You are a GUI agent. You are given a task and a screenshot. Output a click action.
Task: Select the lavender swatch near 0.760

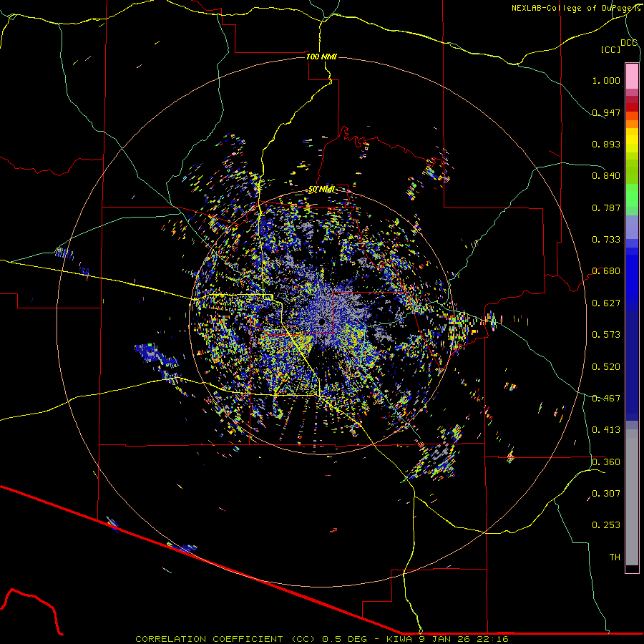click(x=632, y=227)
